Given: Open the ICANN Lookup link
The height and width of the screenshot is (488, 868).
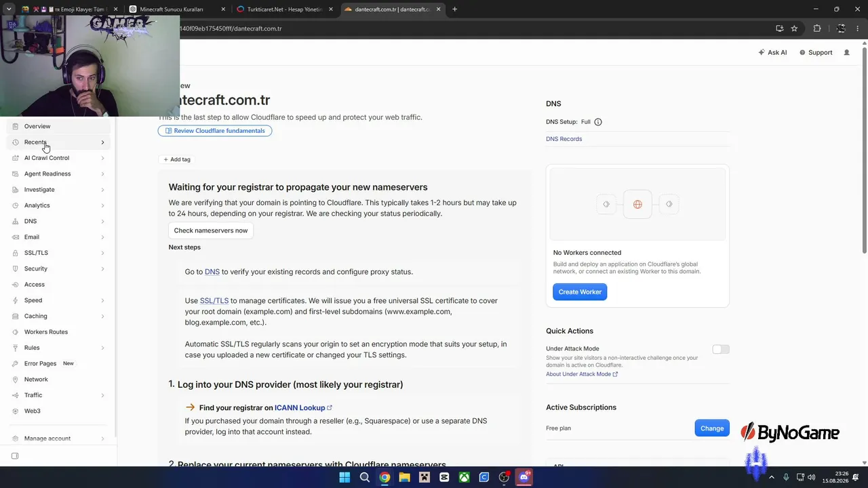Looking at the screenshot, I should pos(303,408).
